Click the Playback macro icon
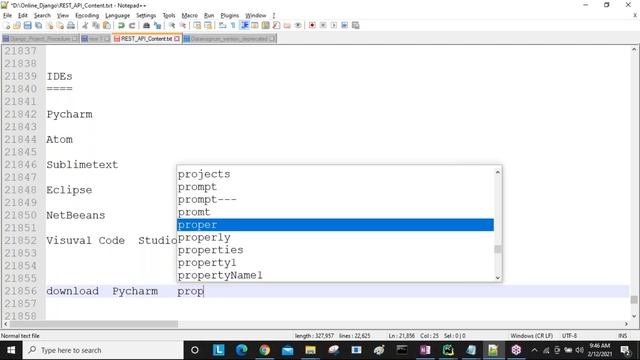Image resolution: width=640 pixels, height=360 pixels. [333, 25]
